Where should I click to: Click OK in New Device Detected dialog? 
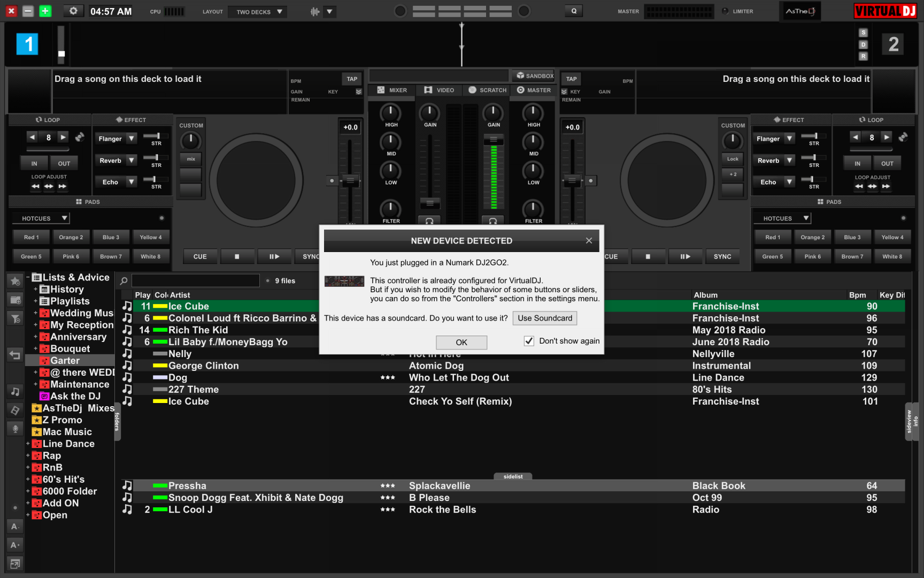[461, 343]
